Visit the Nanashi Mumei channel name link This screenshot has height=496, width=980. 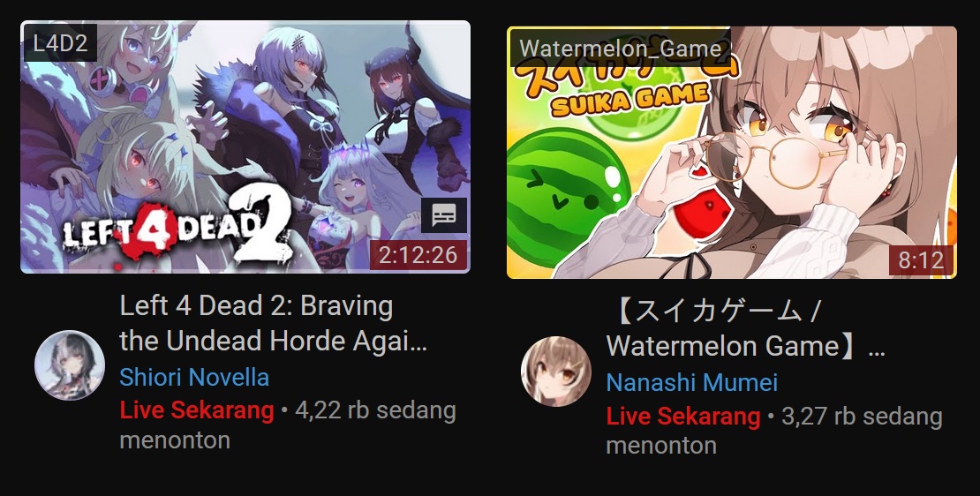click(692, 382)
